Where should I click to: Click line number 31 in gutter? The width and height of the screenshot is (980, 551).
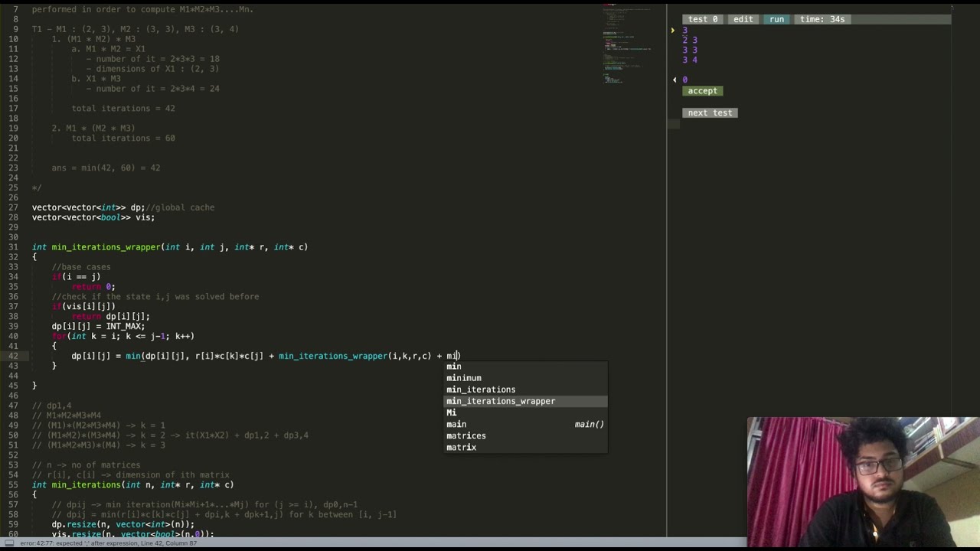14,247
